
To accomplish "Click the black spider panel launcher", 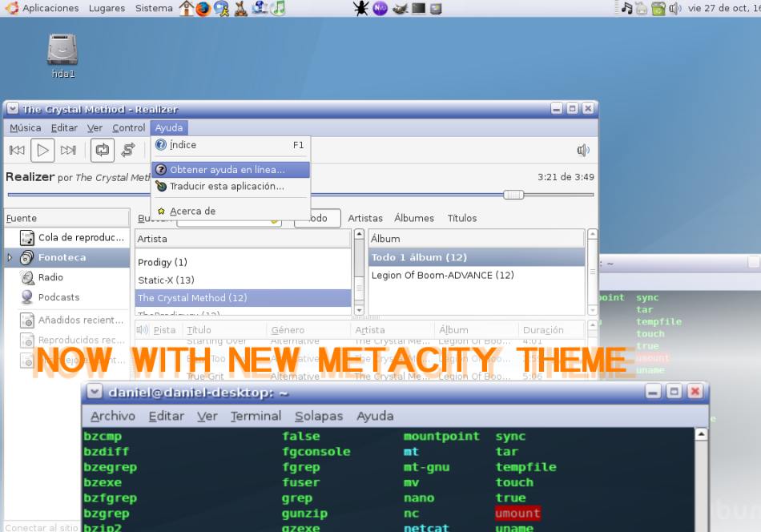I will (x=360, y=8).
